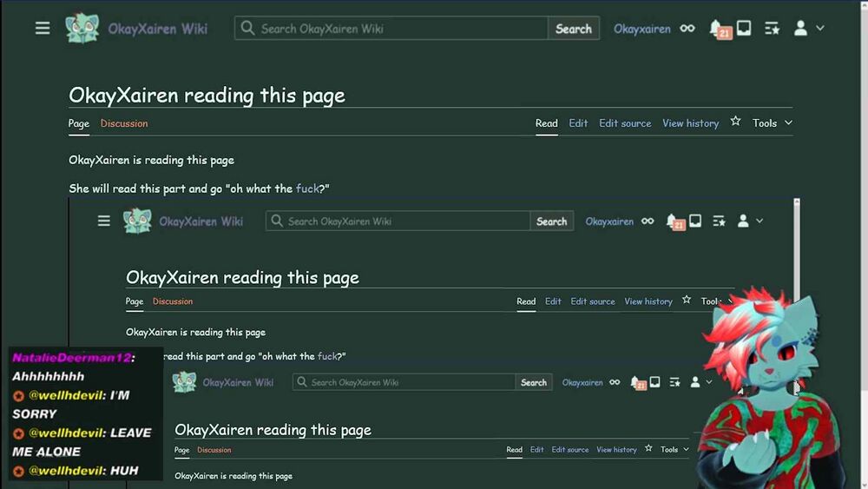Toggle the watch star next to View history
This screenshot has width=868, height=489.
735,122
